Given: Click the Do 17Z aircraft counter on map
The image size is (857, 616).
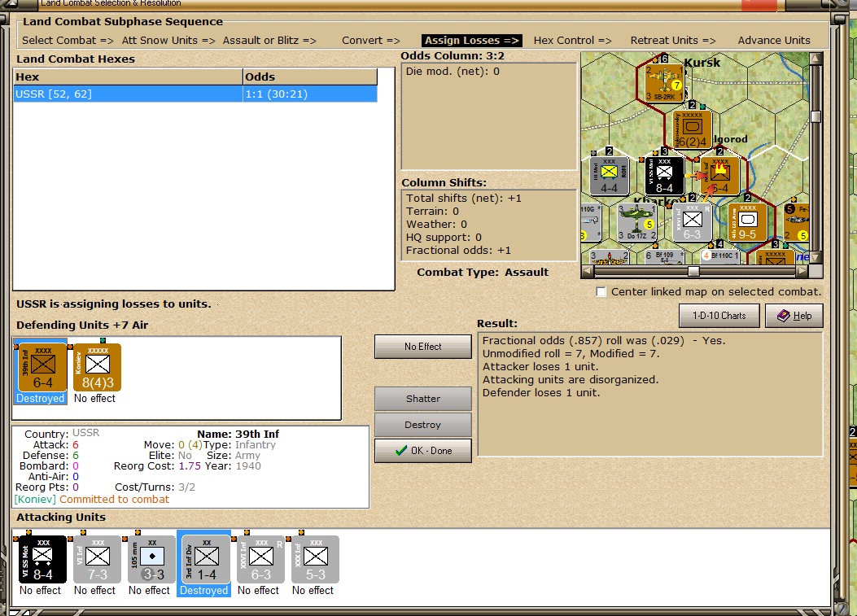Looking at the screenshot, I should (x=636, y=222).
